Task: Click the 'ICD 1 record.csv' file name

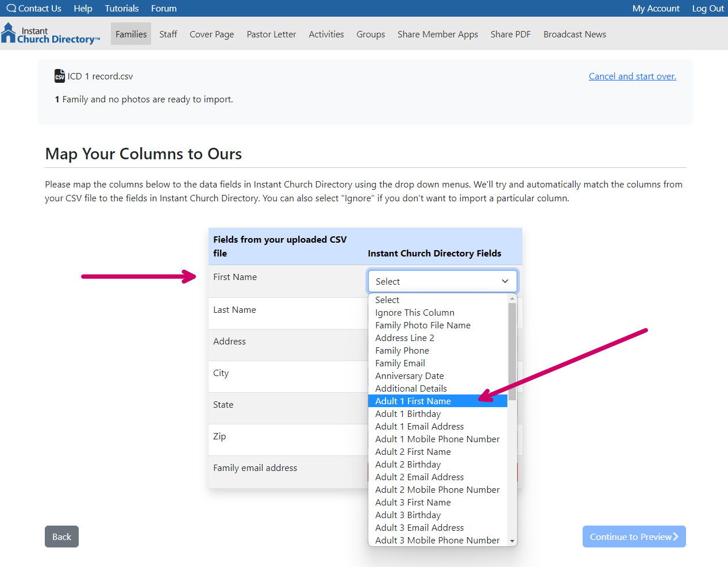Action: click(100, 76)
